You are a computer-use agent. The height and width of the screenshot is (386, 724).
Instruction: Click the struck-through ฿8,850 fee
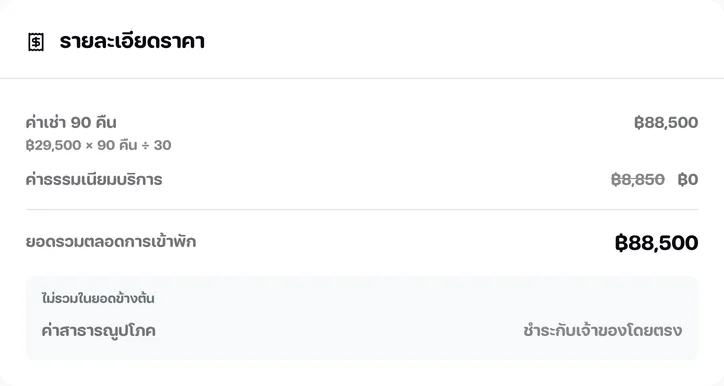pyautogui.click(x=638, y=179)
